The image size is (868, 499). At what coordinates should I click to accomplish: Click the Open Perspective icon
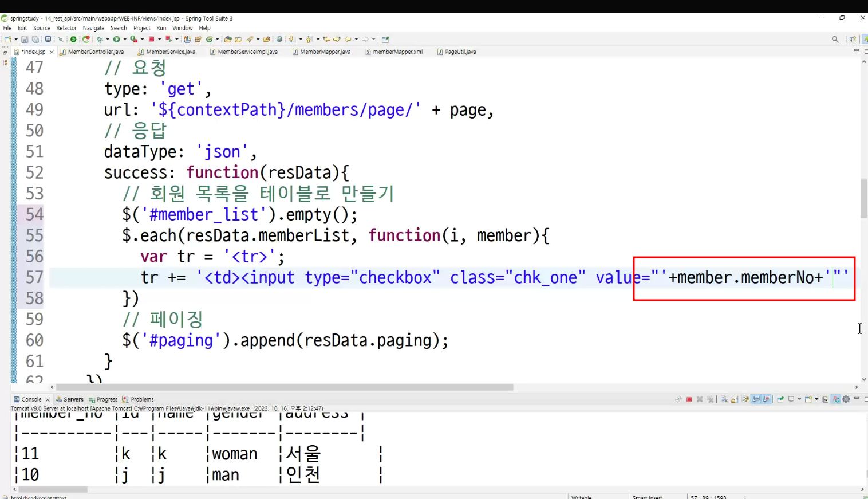pos(853,40)
